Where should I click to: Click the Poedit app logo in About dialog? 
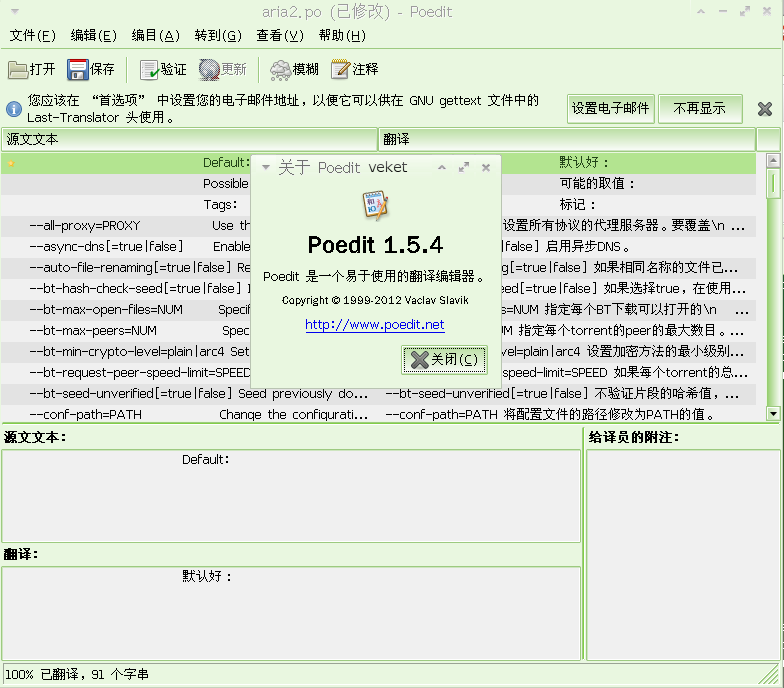[375, 204]
